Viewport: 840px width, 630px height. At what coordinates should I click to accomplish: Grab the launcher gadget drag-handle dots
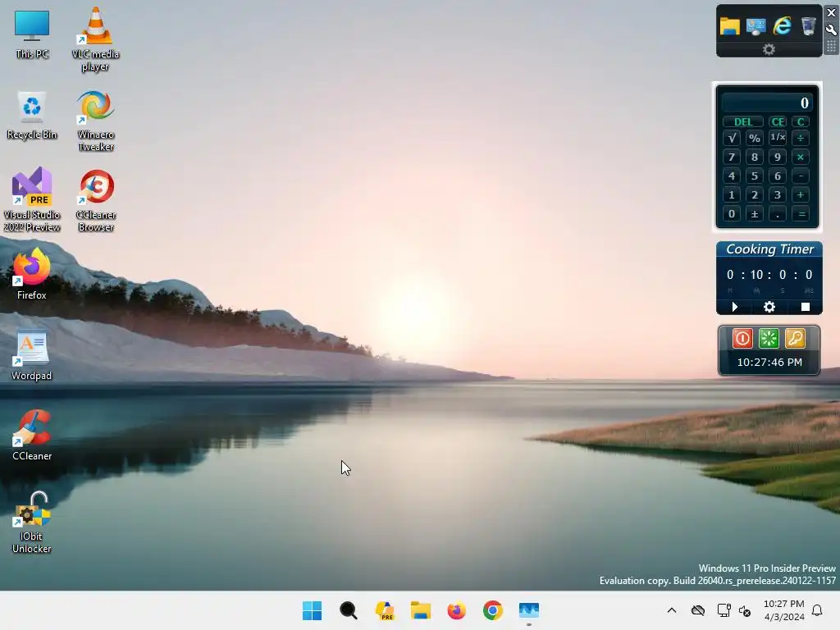point(832,47)
